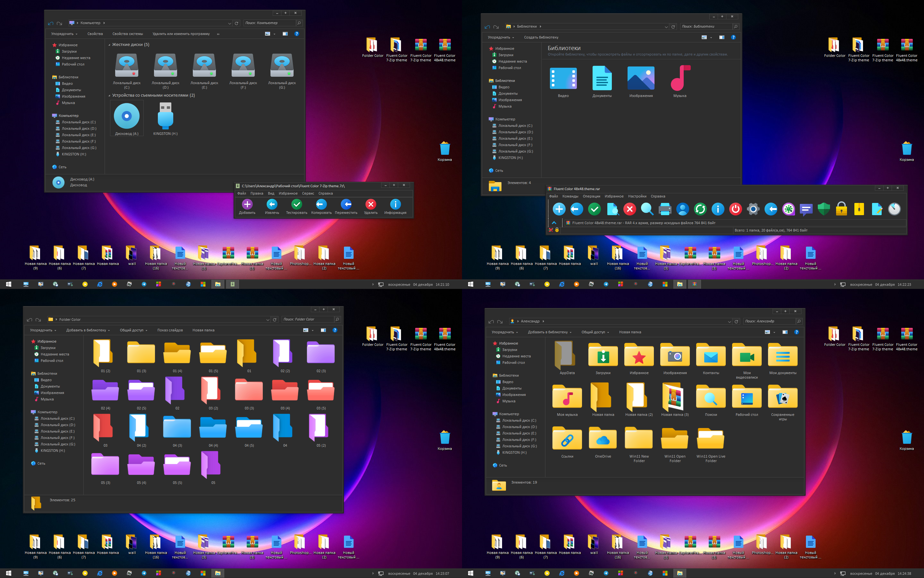Click the blue up-folder arrow in WinRAR

point(554,223)
